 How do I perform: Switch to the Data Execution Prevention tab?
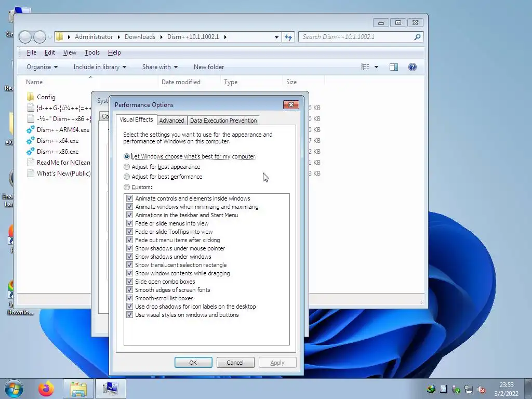point(223,121)
